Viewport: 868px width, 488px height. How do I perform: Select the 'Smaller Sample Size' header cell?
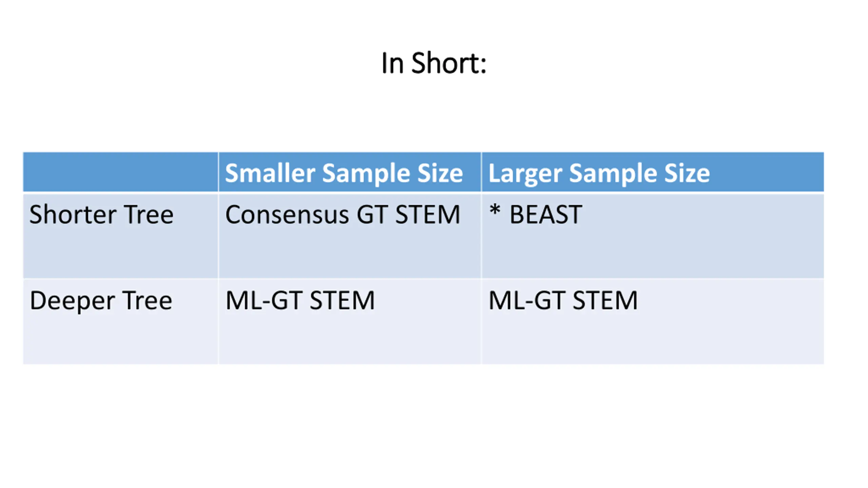click(350, 172)
